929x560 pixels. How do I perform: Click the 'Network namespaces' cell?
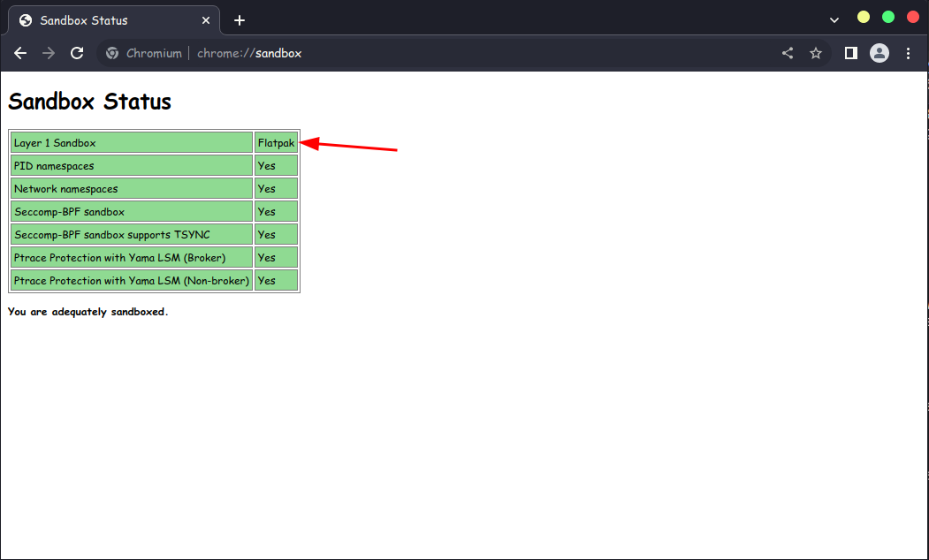point(132,189)
